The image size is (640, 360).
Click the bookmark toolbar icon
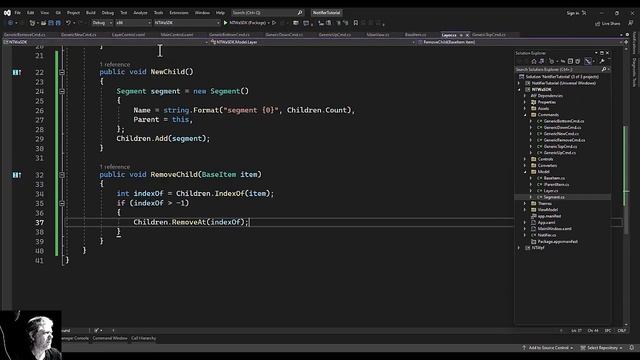point(356,23)
